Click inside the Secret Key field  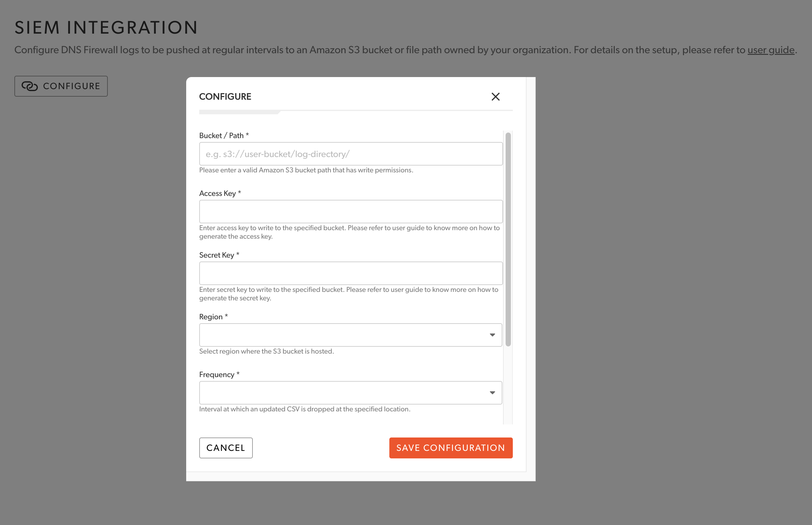350,273
